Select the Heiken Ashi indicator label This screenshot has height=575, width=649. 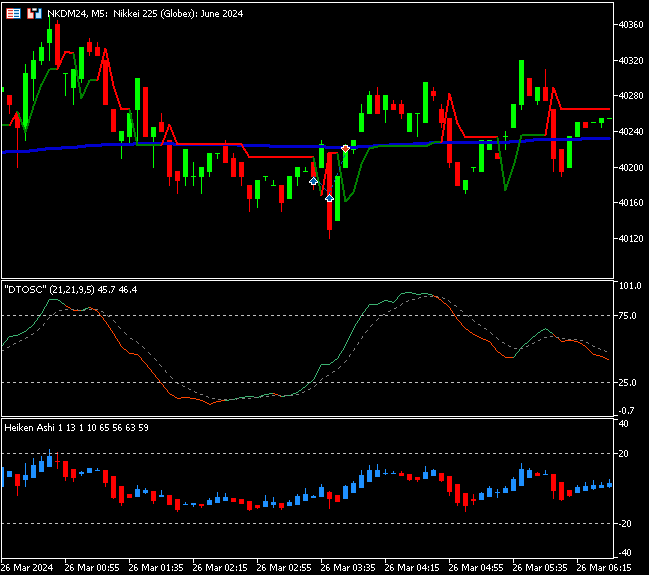76,428
